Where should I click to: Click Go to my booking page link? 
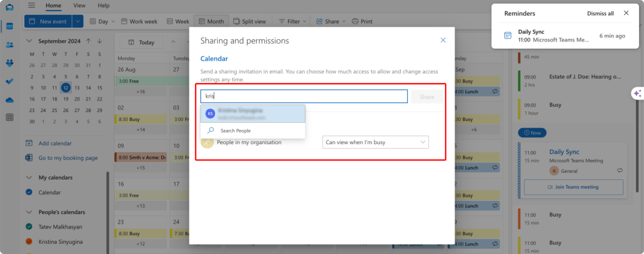(x=68, y=158)
